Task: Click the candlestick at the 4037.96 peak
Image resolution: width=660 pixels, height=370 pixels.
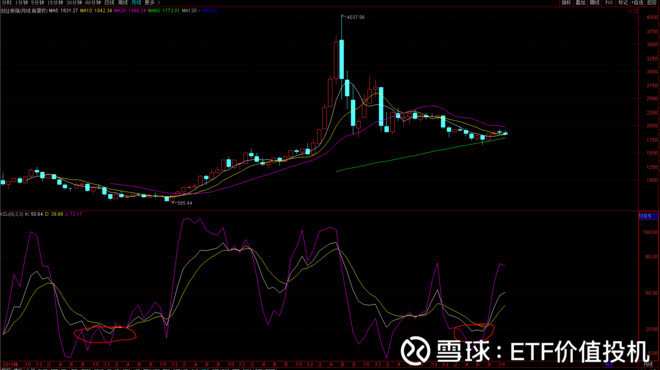Action: 341,59
